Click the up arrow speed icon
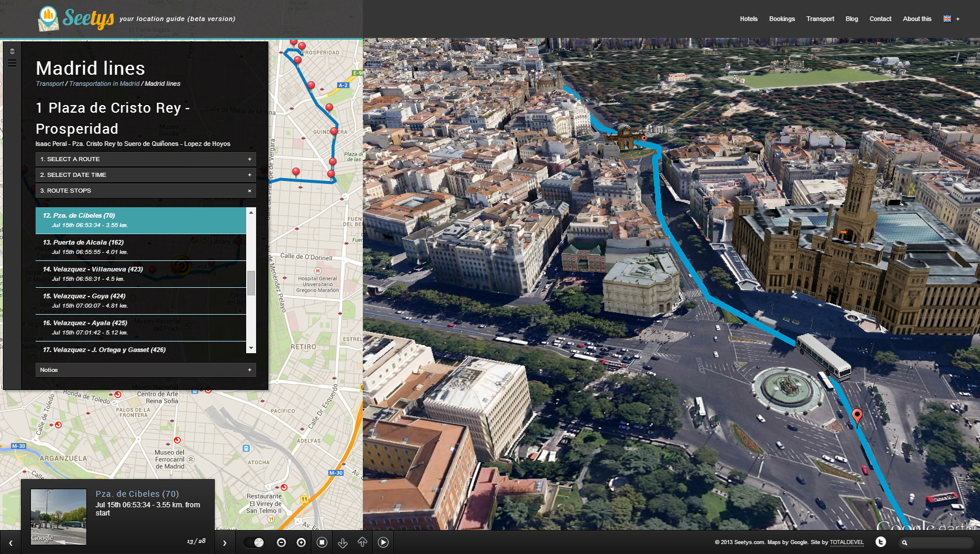This screenshot has height=554, width=980. coord(362,542)
